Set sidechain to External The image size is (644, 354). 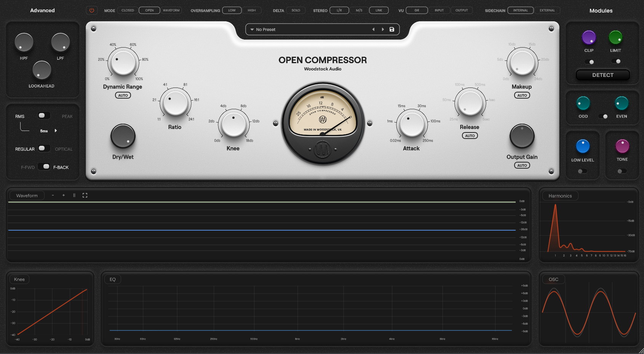coord(547,10)
